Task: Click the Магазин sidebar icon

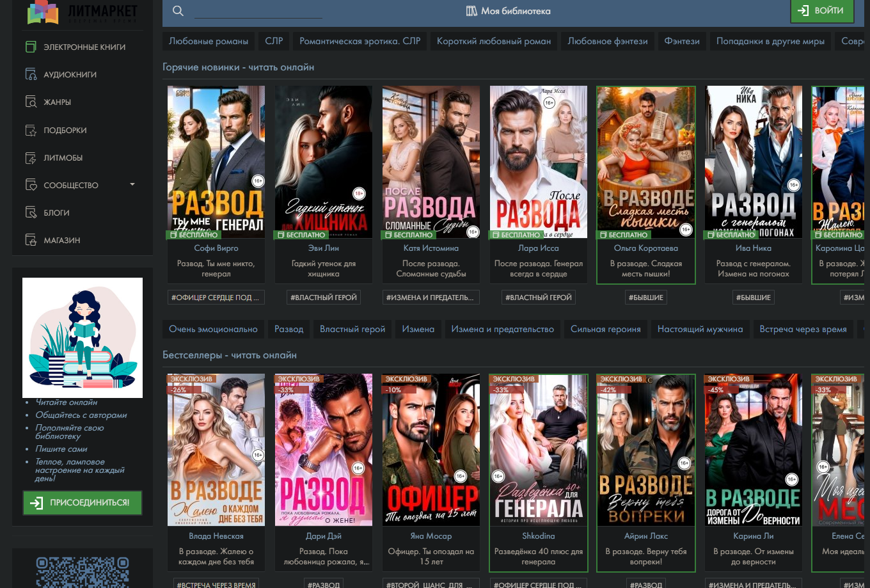Action: tap(31, 240)
